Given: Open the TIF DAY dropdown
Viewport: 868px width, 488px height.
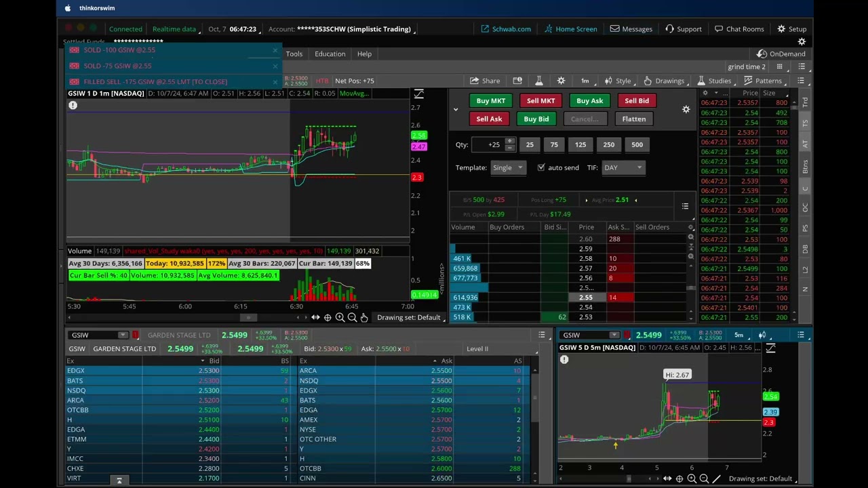Looking at the screenshot, I should pos(623,167).
